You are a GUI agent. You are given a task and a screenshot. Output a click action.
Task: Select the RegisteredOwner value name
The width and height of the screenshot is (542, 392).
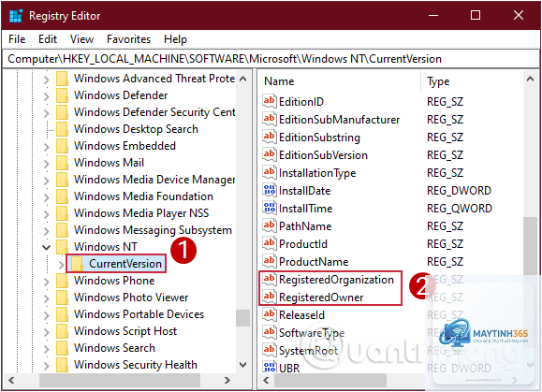(321, 298)
